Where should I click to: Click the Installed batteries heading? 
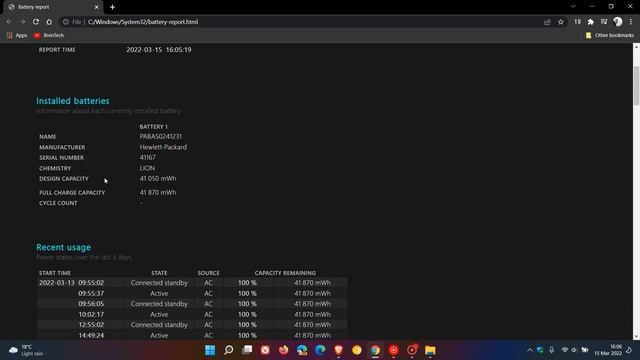pyautogui.click(x=73, y=101)
